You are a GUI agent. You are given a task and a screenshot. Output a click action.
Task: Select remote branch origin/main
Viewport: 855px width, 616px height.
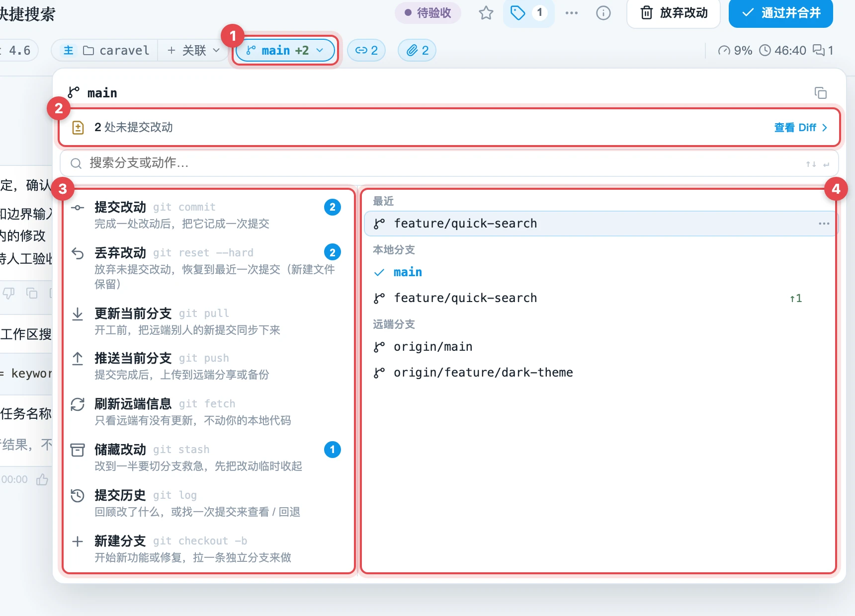600,347
